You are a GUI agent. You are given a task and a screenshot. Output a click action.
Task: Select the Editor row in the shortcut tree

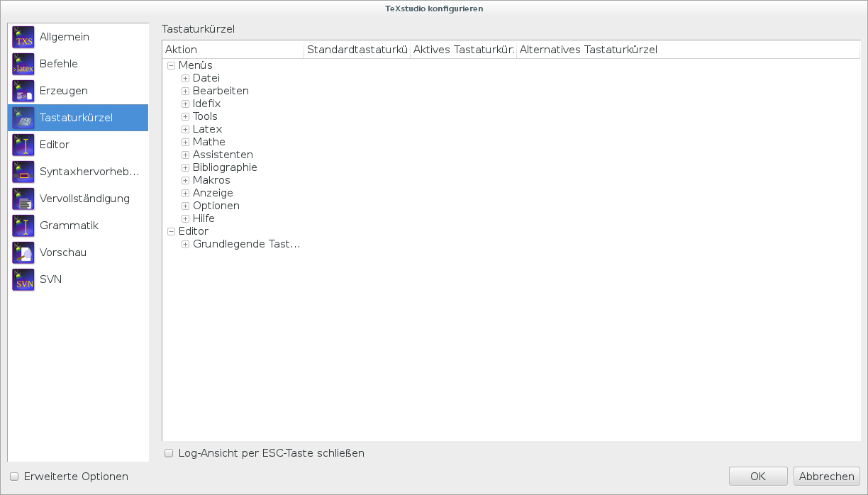pyautogui.click(x=194, y=231)
